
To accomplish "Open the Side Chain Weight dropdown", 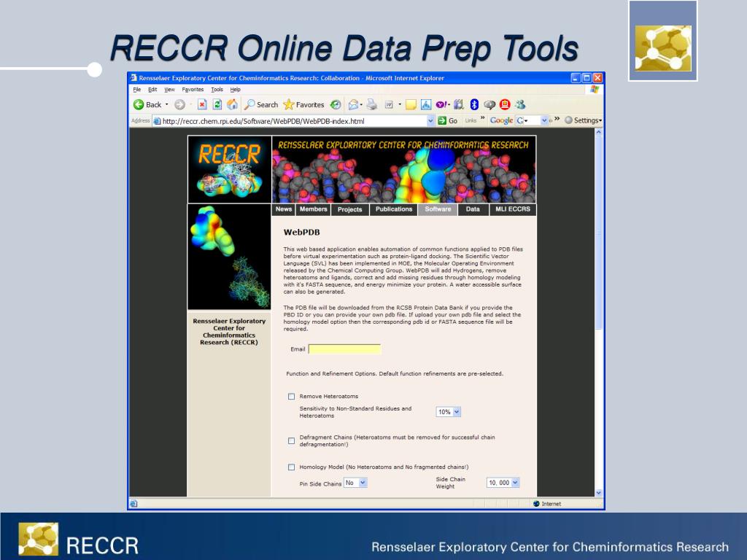I will tap(503, 483).
